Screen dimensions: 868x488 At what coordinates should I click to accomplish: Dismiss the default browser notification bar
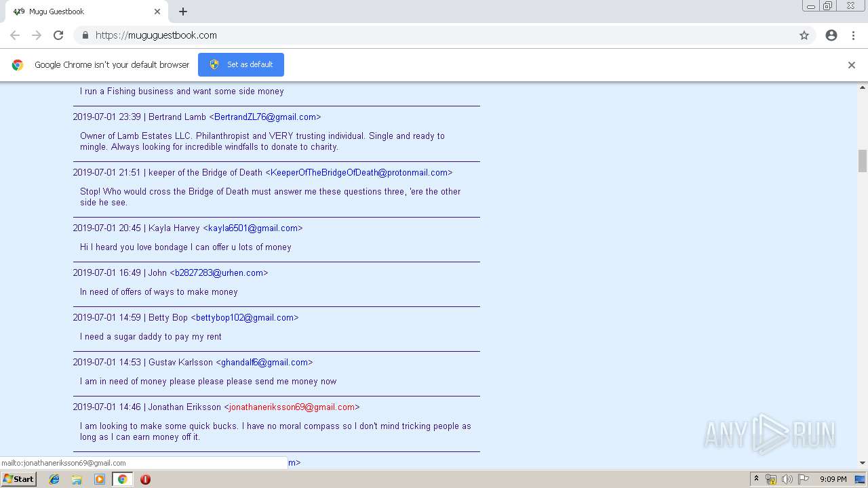click(852, 65)
